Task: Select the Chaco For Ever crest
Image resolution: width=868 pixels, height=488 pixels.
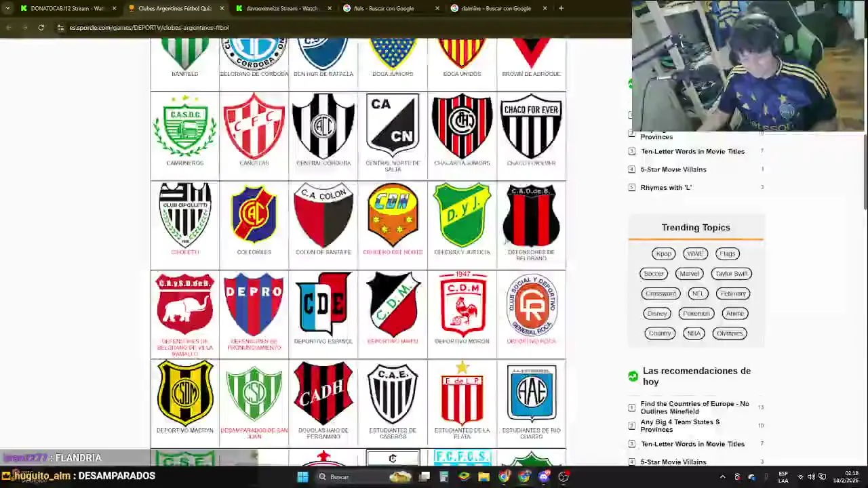Action: 531,127
